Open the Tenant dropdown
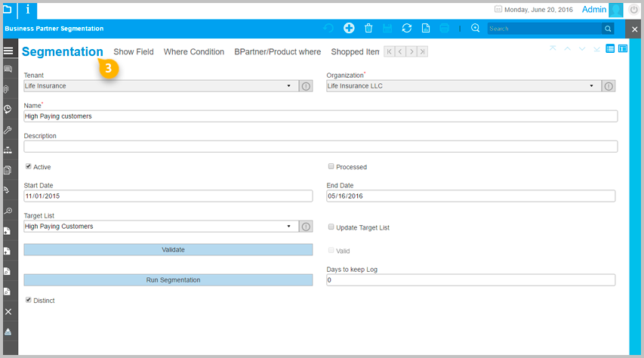The image size is (644, 358). (288, 86)
